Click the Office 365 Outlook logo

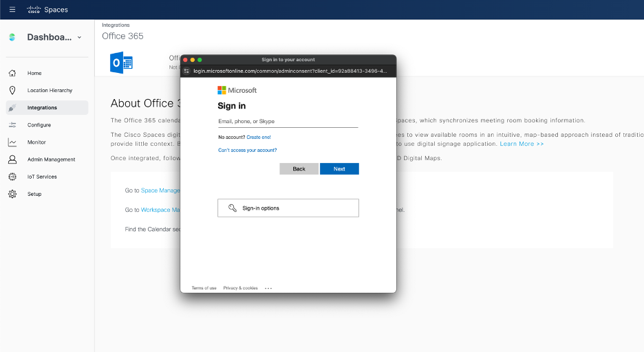pos(122,63)
